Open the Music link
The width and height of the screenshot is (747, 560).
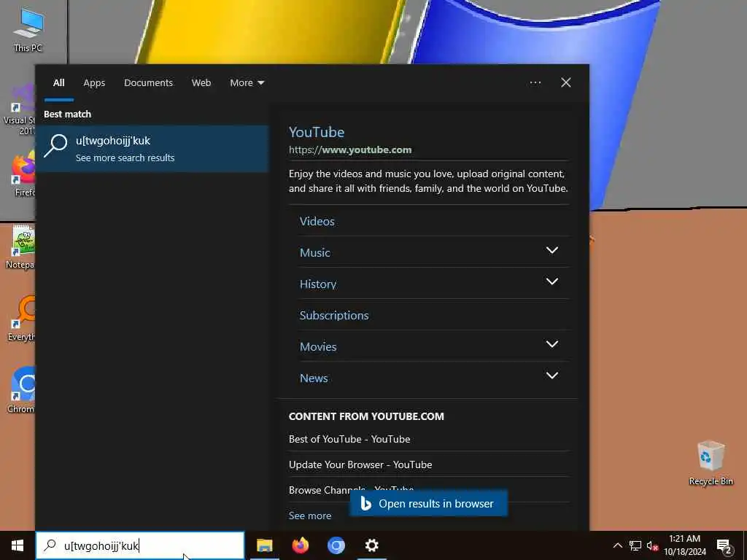(x=315, y=253)
